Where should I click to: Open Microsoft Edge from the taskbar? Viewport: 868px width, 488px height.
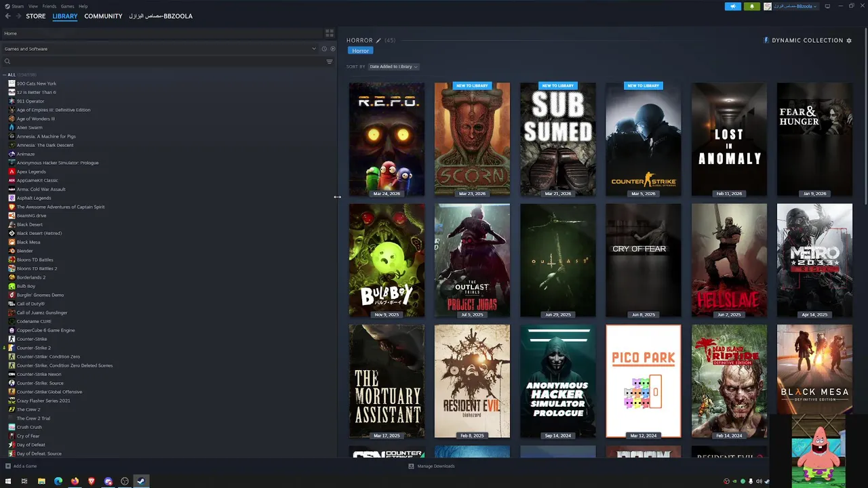click(x=58, y=481)
